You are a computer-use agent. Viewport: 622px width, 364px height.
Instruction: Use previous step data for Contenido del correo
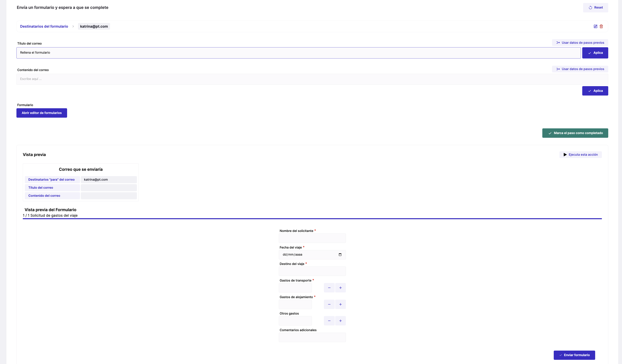[580, 69]
